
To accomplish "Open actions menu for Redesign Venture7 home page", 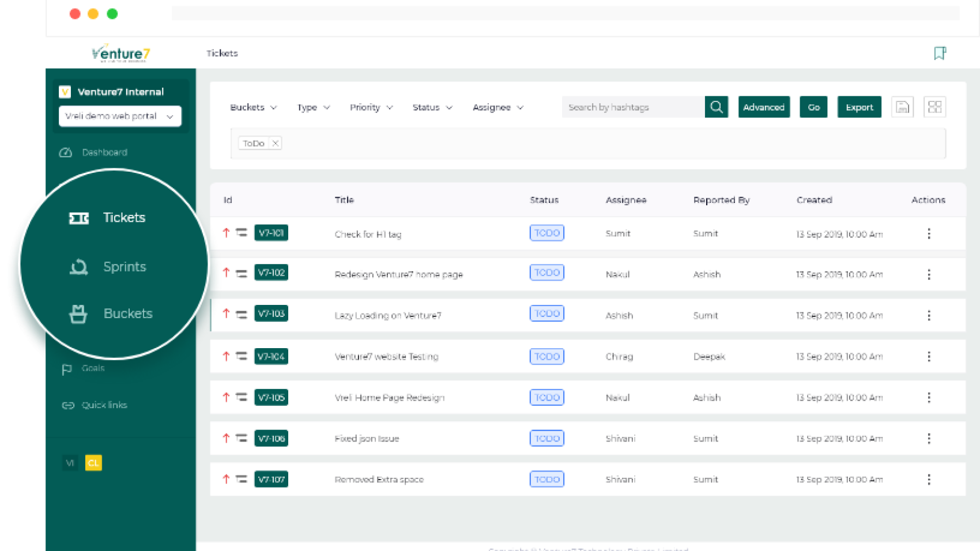I will tap(929, 274).
